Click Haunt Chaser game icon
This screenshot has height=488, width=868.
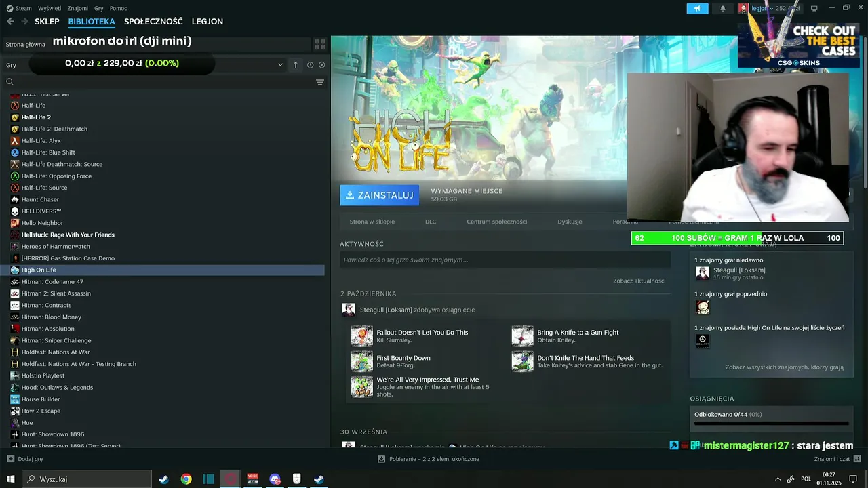tap(15, 199)
